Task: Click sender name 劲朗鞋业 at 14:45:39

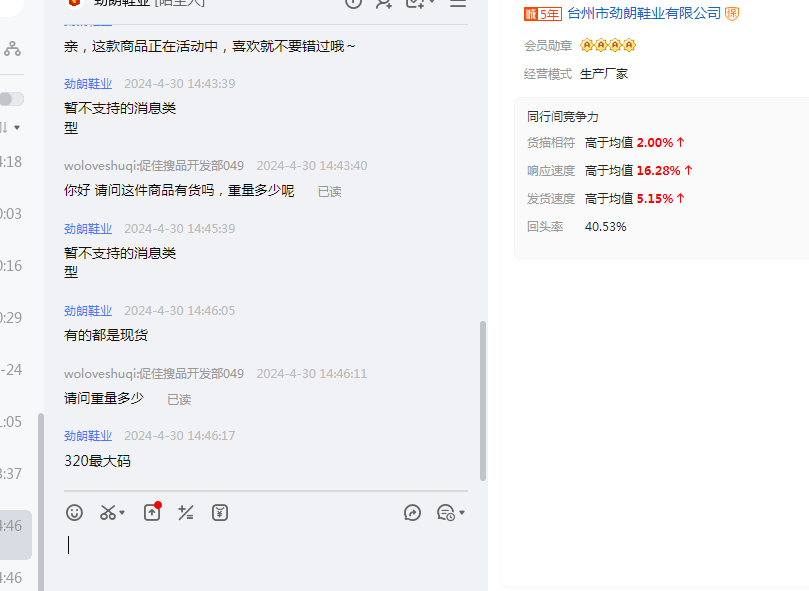Action: coord(88,229)
